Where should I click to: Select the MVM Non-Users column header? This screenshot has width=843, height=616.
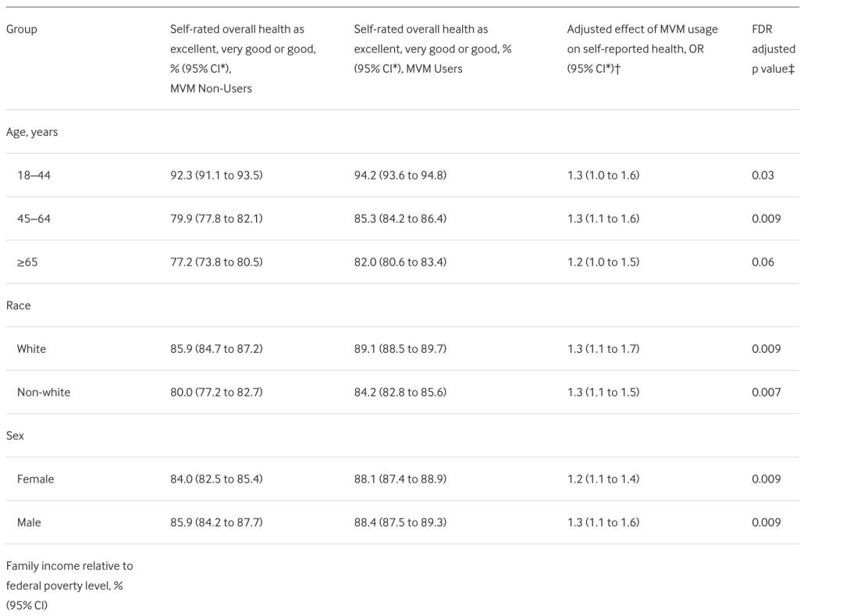coord(243,59)
